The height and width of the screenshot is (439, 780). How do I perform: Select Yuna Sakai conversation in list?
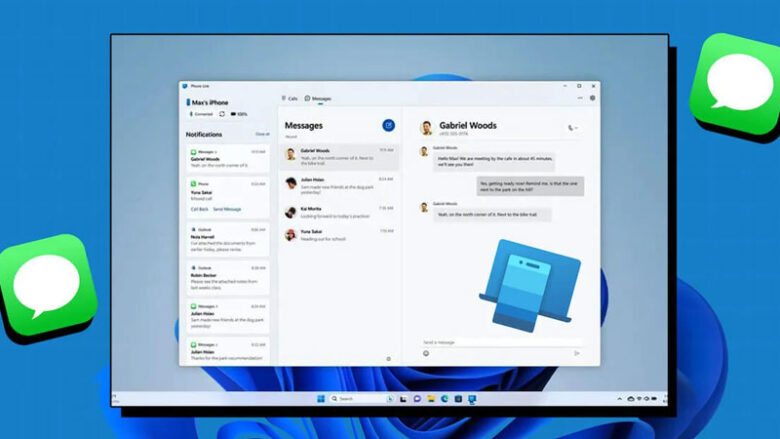coord(339,235)
